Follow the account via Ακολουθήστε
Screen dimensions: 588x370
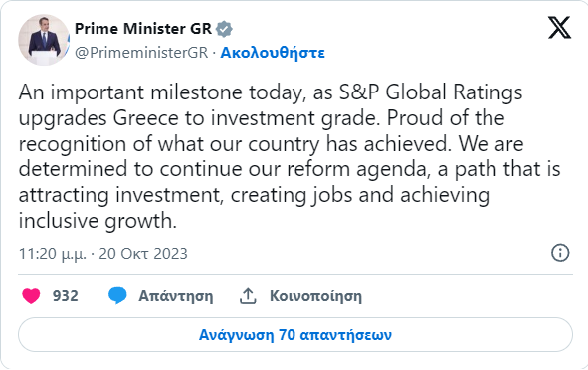273,53
